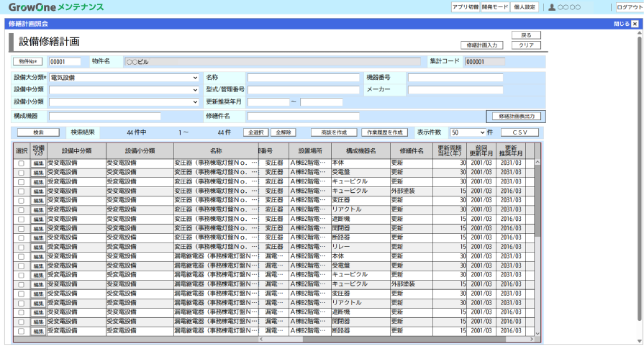Viewport: 644px width, 349px height.
Task: Switch to 開発モード
Action: [x=495, y=7]
